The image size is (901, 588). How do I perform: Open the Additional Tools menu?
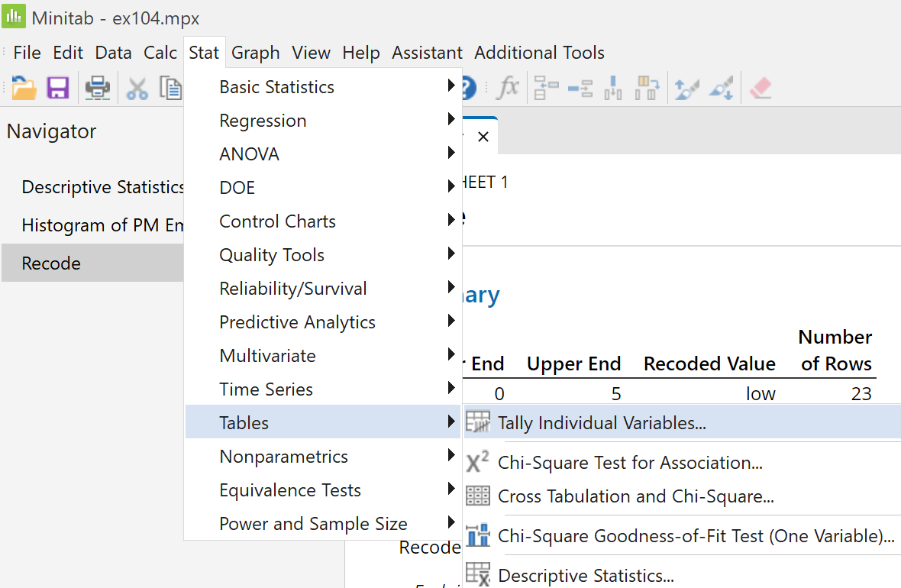539,53
